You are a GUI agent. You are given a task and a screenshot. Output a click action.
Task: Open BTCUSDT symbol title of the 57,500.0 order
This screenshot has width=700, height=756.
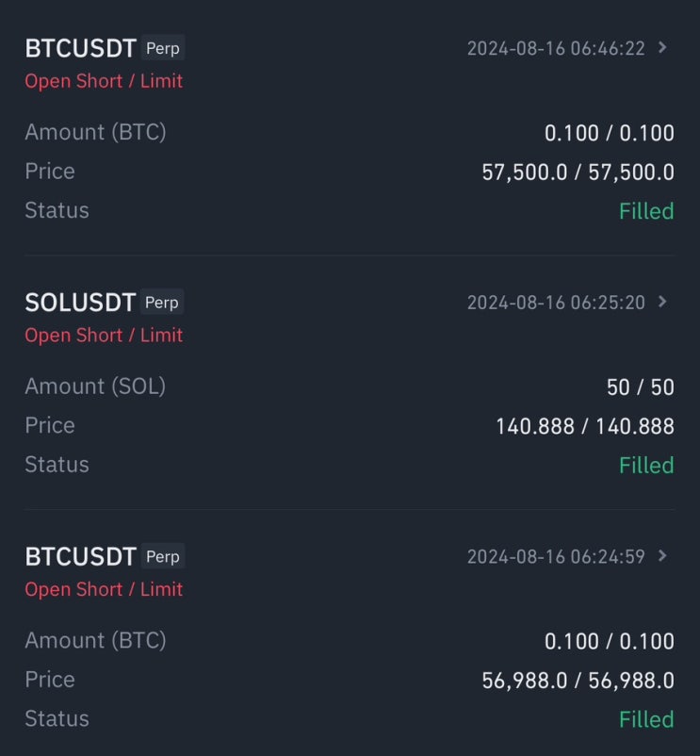[81, 48]
